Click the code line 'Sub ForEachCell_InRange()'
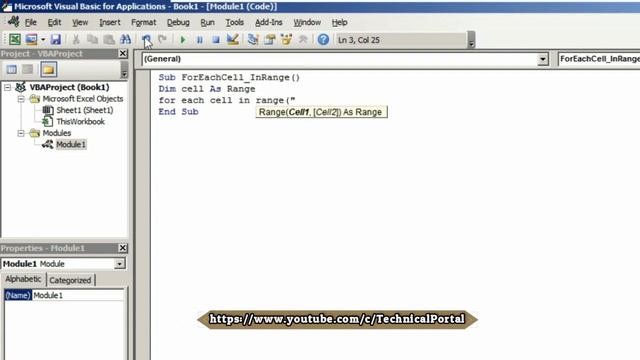 (x=229, y=78)
